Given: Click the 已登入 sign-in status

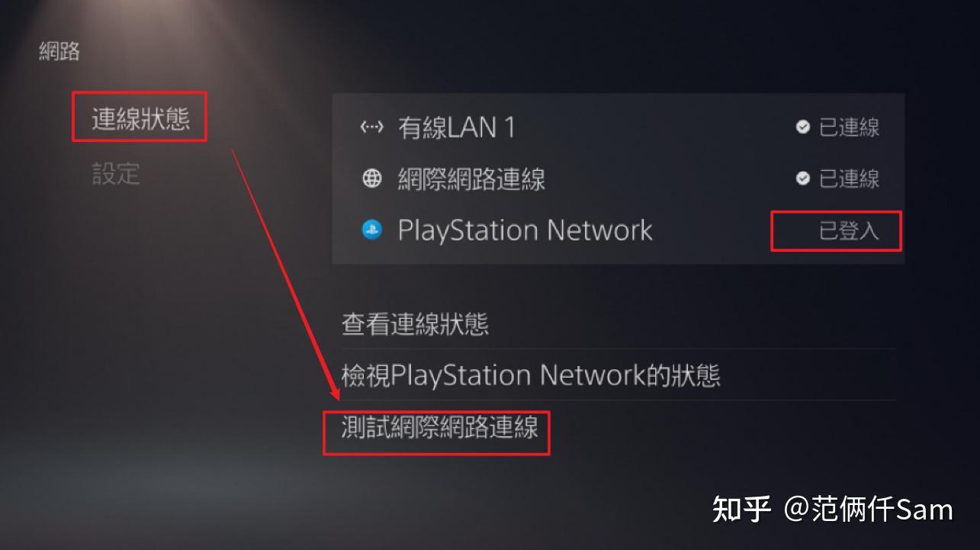Looking at the screenshot, I should click(849, 230).
